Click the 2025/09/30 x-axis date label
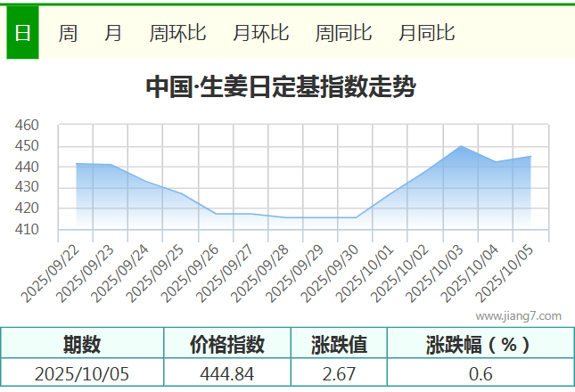 [337, 274]
